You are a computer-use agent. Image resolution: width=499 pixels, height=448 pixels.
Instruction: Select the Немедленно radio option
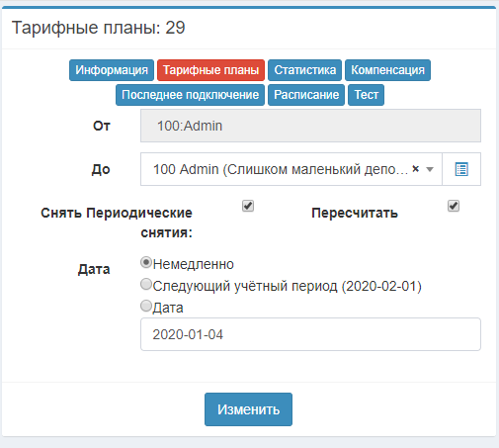tap(146, 262)
